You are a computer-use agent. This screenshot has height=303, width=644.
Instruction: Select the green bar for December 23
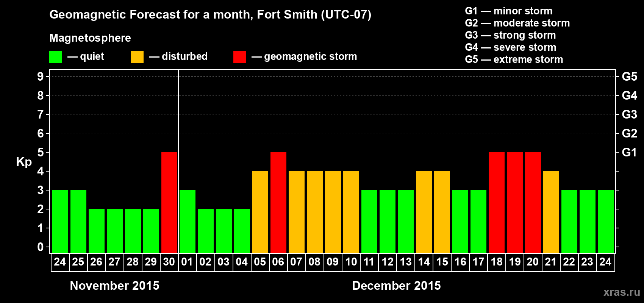click(588, 222)
